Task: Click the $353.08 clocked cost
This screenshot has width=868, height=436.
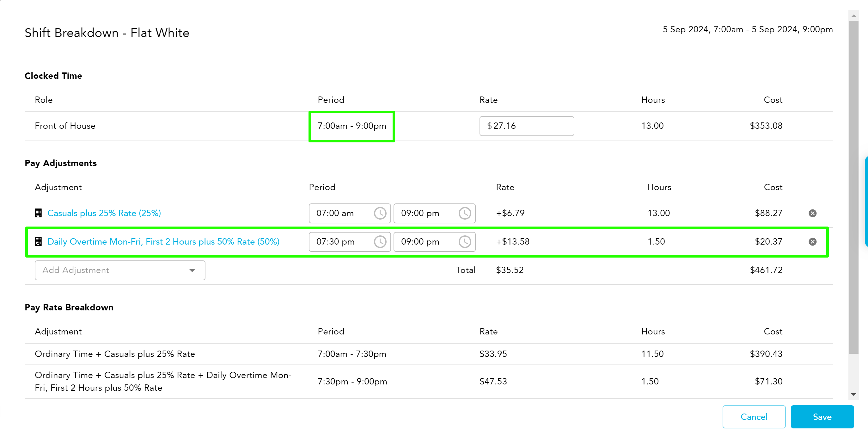Action: (x=766, y=126)
